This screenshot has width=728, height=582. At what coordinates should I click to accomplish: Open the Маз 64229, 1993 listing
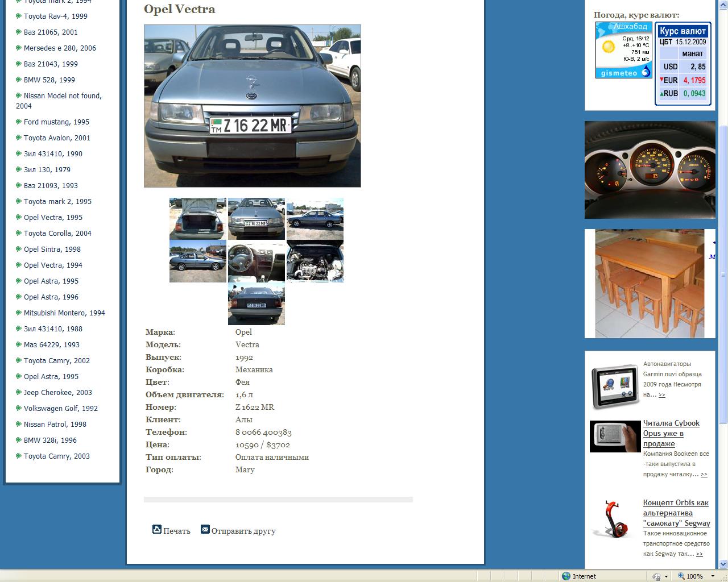tap(52, 344)
